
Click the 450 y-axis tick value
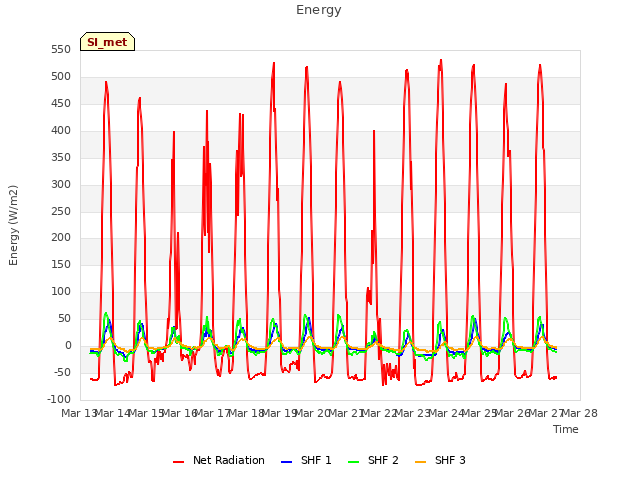61,104
